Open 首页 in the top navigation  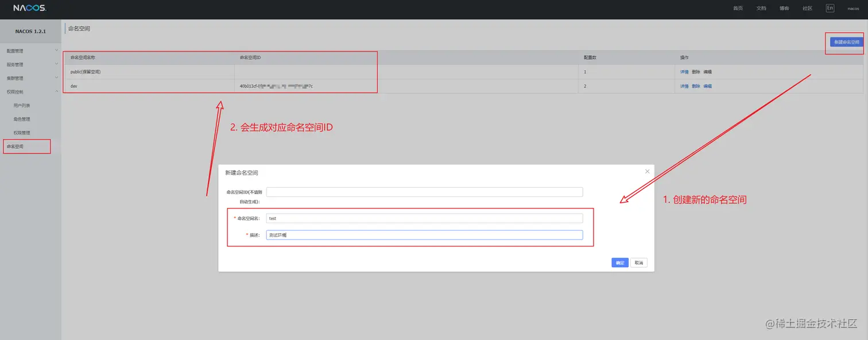coord(738,8)
